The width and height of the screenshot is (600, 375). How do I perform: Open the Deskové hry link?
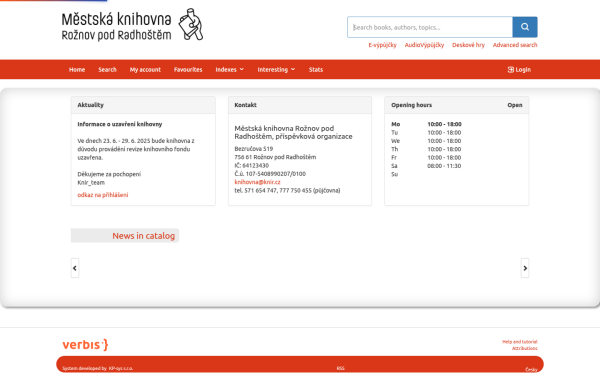(x=468, y=45)
